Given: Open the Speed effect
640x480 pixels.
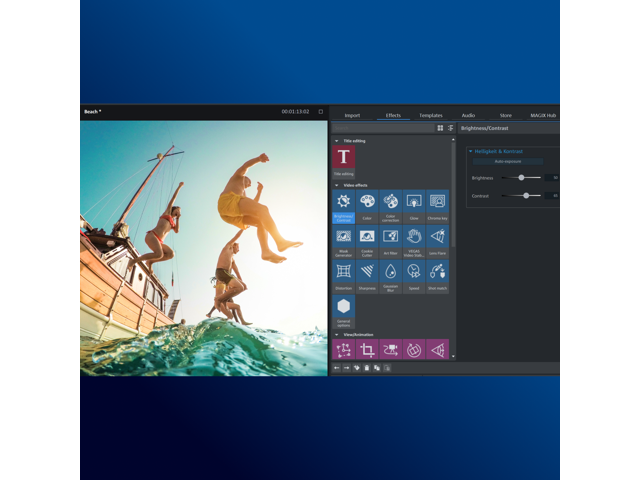Looking at the screenshot, I should click(414, 274).
